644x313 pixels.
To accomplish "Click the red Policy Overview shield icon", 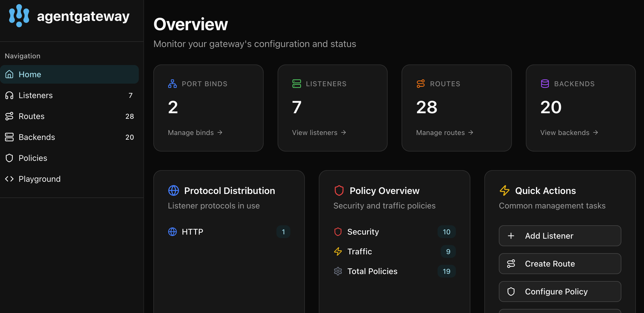I will [339, 191].
